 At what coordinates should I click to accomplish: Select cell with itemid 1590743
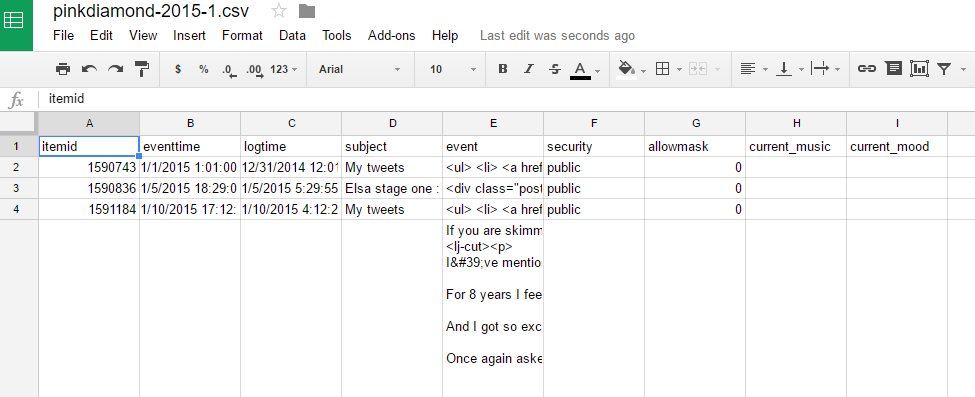tap(89, 167)
